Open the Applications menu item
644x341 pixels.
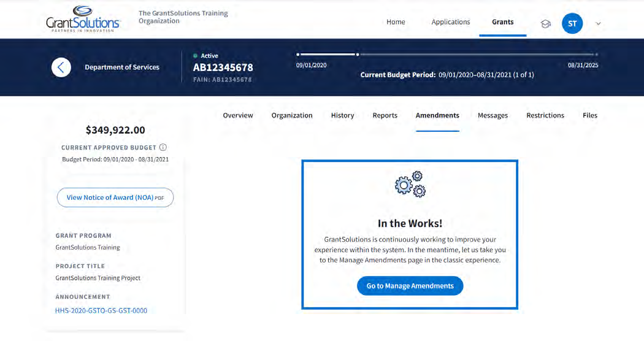click(x=450, y=22)
